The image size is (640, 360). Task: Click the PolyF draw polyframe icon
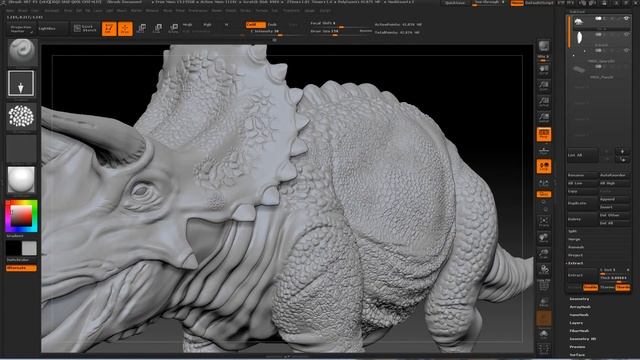[x=544, y=286]
